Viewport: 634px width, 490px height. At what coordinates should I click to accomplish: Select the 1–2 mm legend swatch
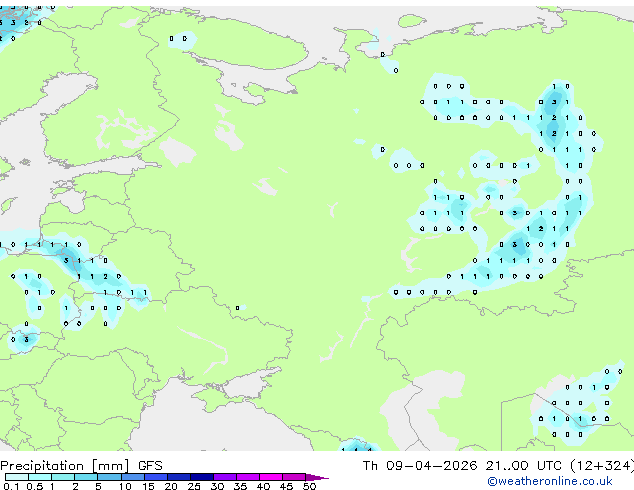pyautogui.click(x=63, y=477)
